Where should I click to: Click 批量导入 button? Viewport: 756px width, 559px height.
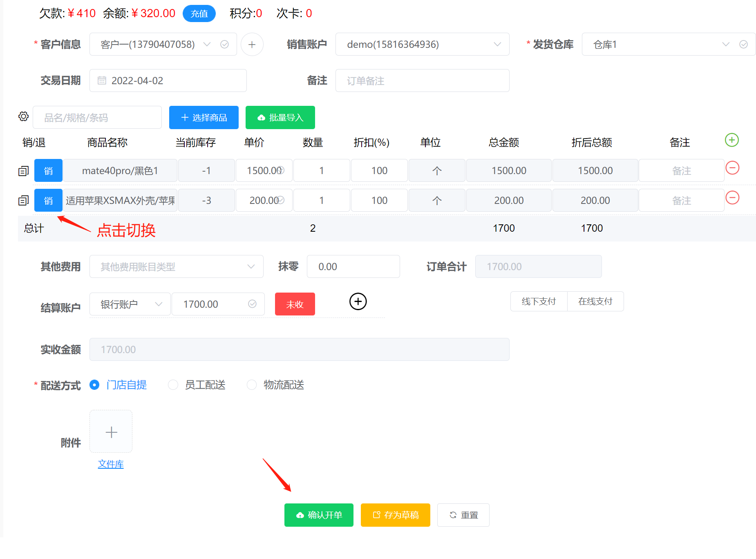(280, 118)
